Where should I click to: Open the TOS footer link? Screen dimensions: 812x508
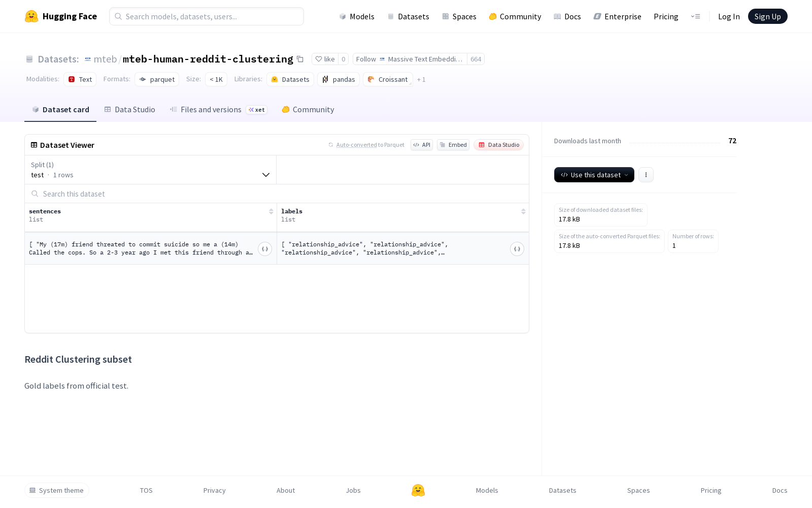pos(146,490)
